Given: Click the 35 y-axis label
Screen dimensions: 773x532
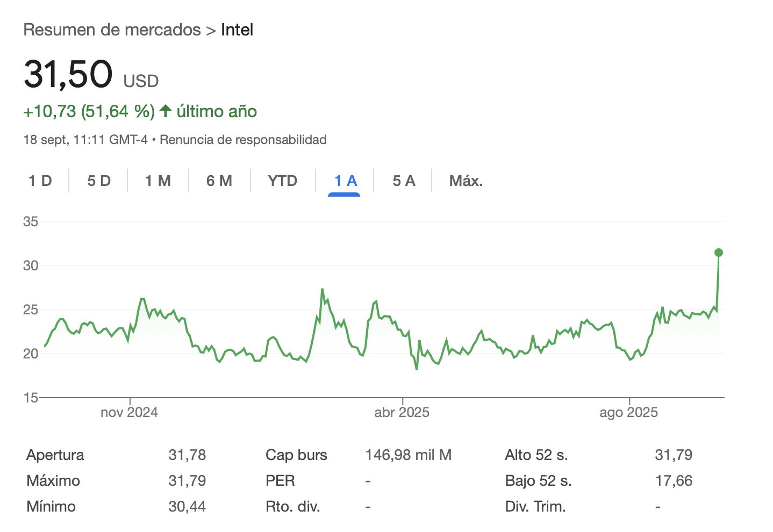Looking at the screenshot, I should click(31, 221).
